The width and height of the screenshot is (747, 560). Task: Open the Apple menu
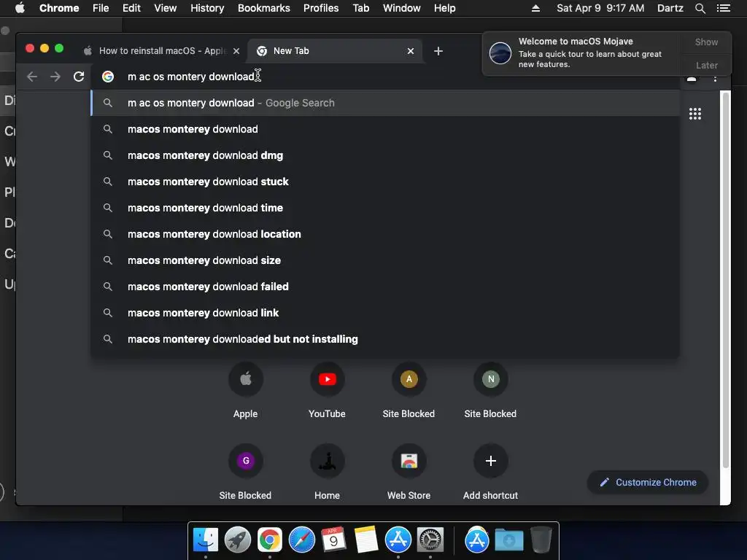(20, 8)
